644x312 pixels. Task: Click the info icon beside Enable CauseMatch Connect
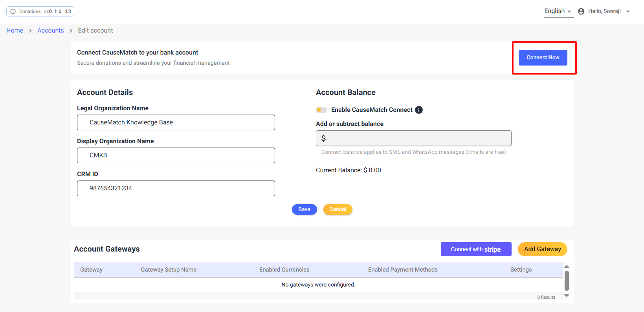419,110
